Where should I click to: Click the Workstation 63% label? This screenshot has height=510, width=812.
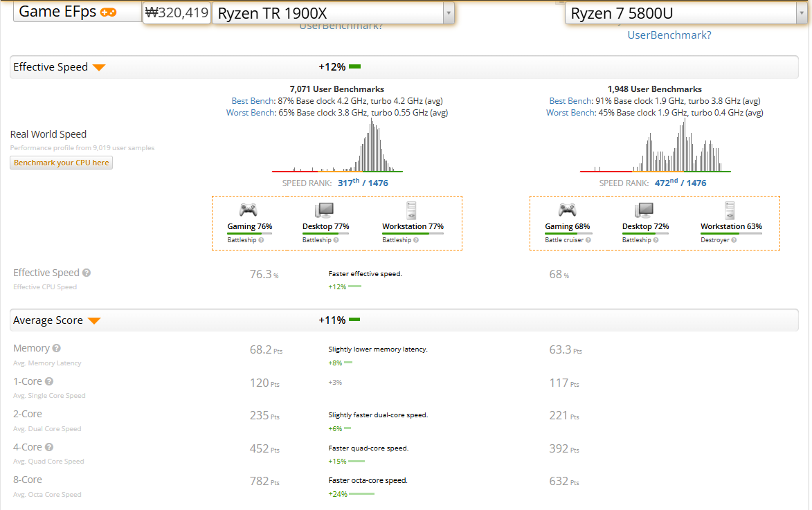(x=731, y=226)
